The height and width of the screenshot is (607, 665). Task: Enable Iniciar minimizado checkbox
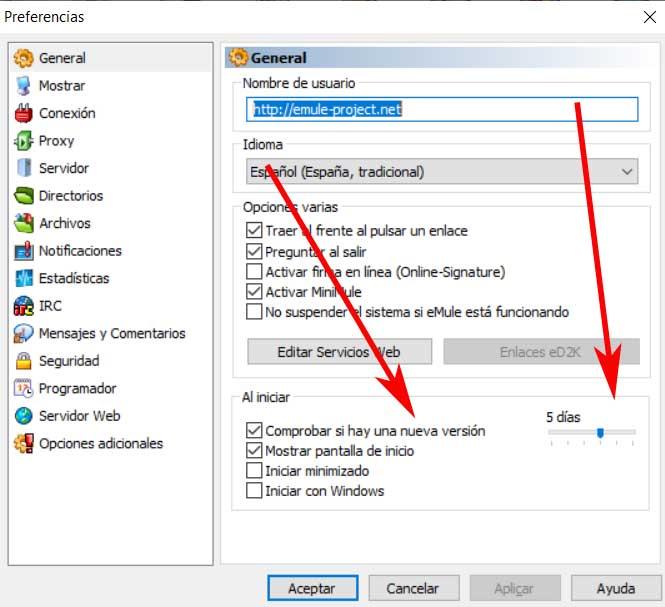pos(254,471)
